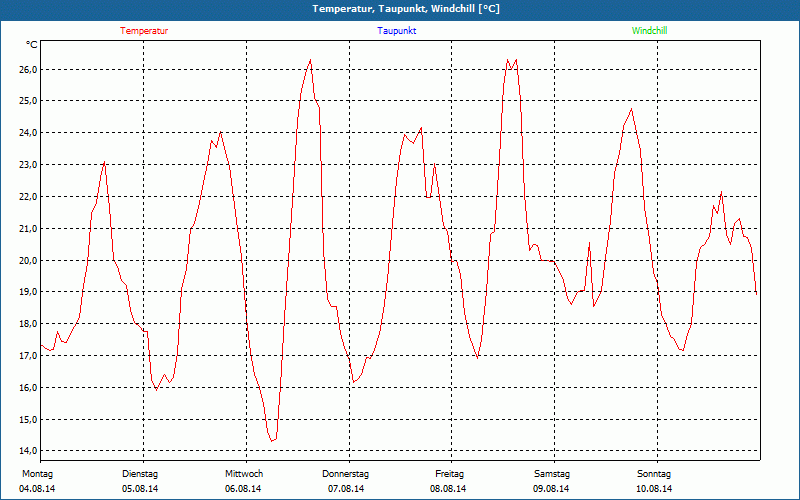
Task: Click the 22,0 y-axis value
Action: [x=30, y=197]
